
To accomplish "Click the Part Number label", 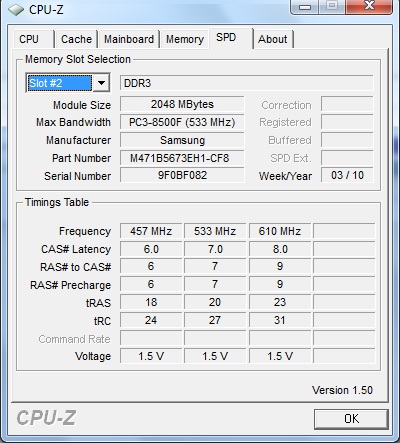I will coord(81,158).
